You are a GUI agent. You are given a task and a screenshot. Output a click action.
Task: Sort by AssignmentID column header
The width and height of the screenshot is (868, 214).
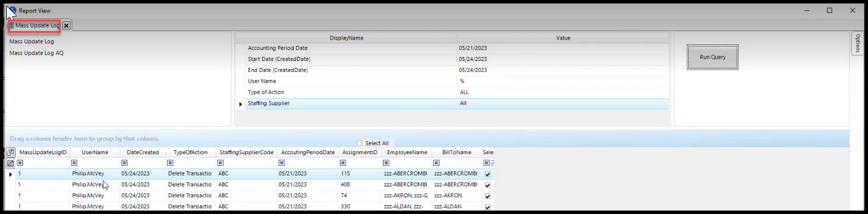click(x=359, y=152)
